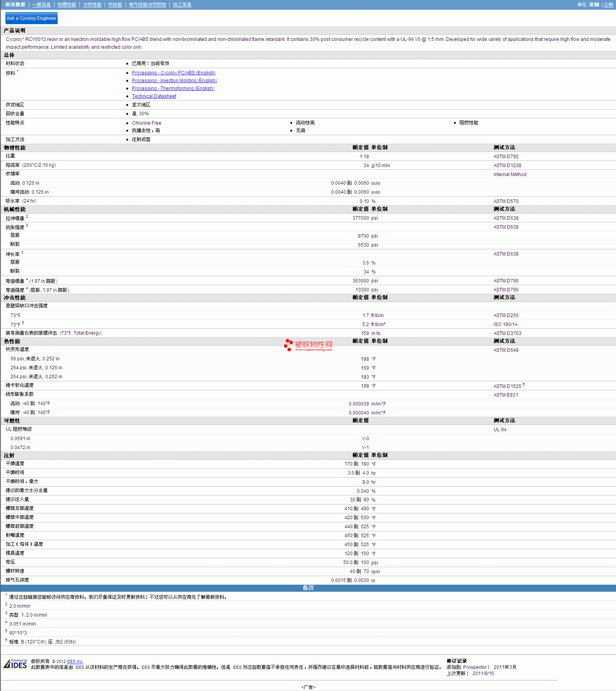Click the 流动性高 feature item
The image size is (616, 691).
[x=305, y=123]
